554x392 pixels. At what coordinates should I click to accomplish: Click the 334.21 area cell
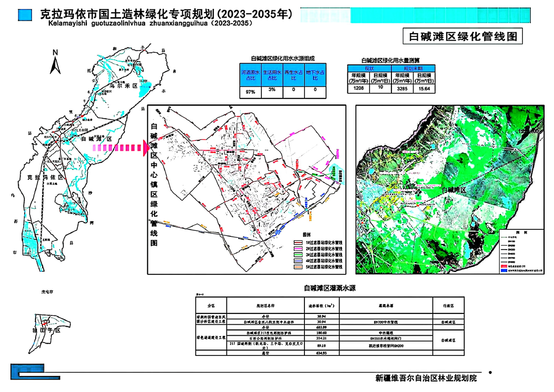(x=322, y=339)
